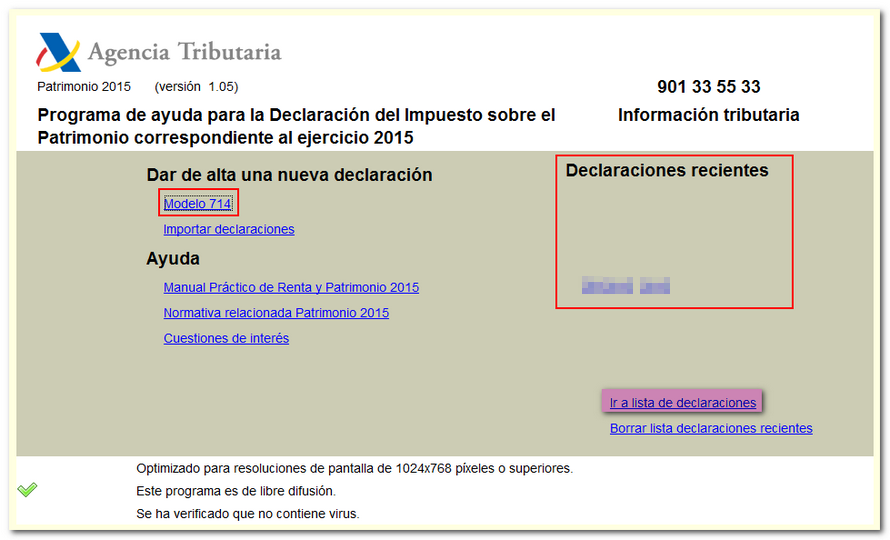Click the green checkmark icon
The width and height of the screenshot is (890, 540).
(x=27, y=489)
